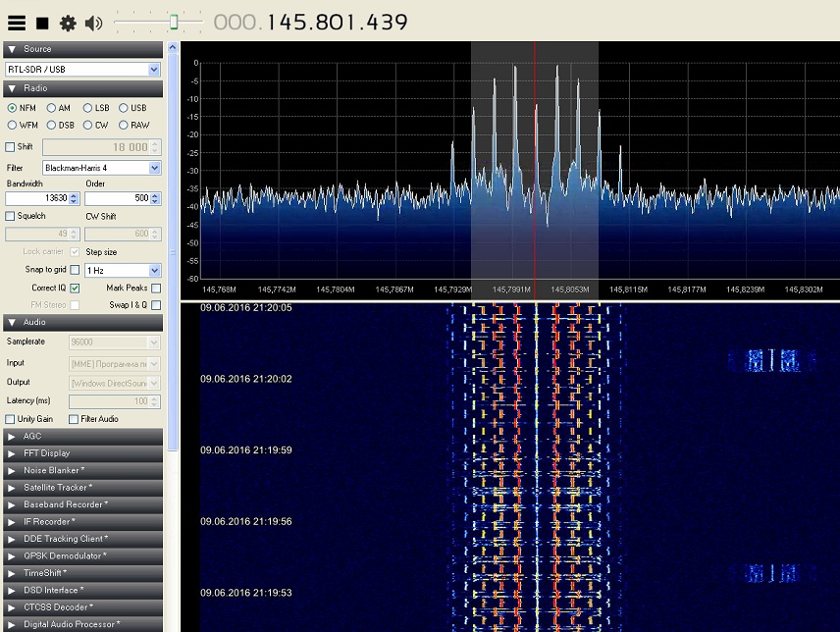840x632 pixels.
Task: Expand the Satellite Tracker panel
Action: pos(83,488)
